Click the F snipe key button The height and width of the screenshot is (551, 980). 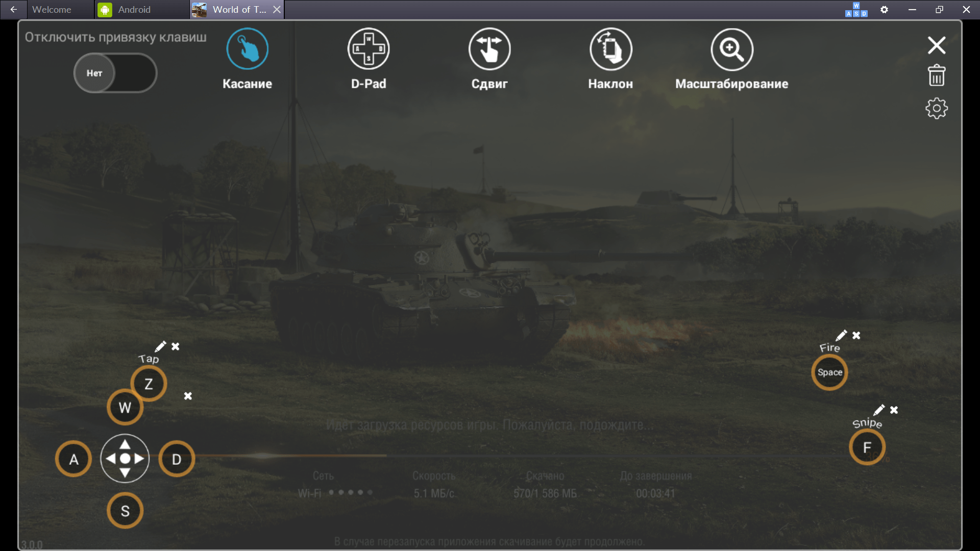867,447
